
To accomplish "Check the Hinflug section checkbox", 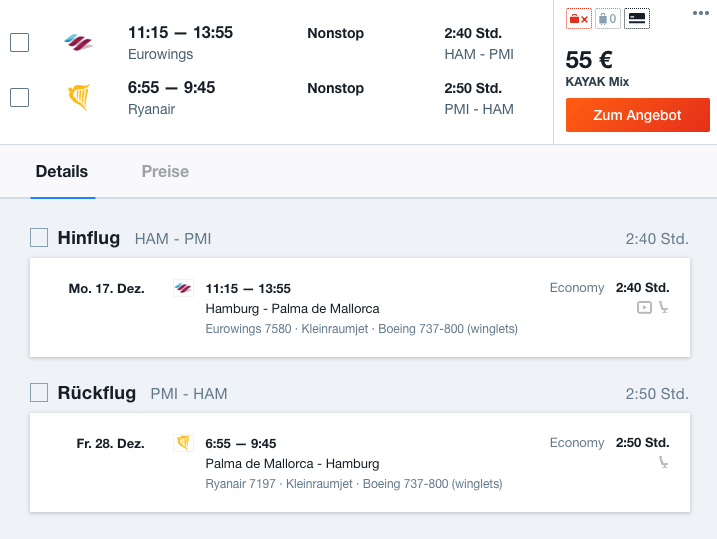I will (x=39, y=238).
